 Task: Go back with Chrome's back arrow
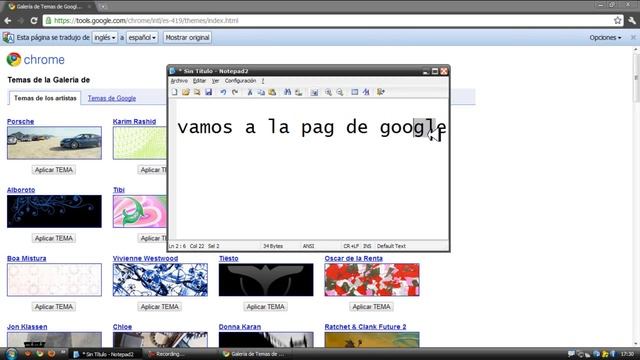click(8, 20)
